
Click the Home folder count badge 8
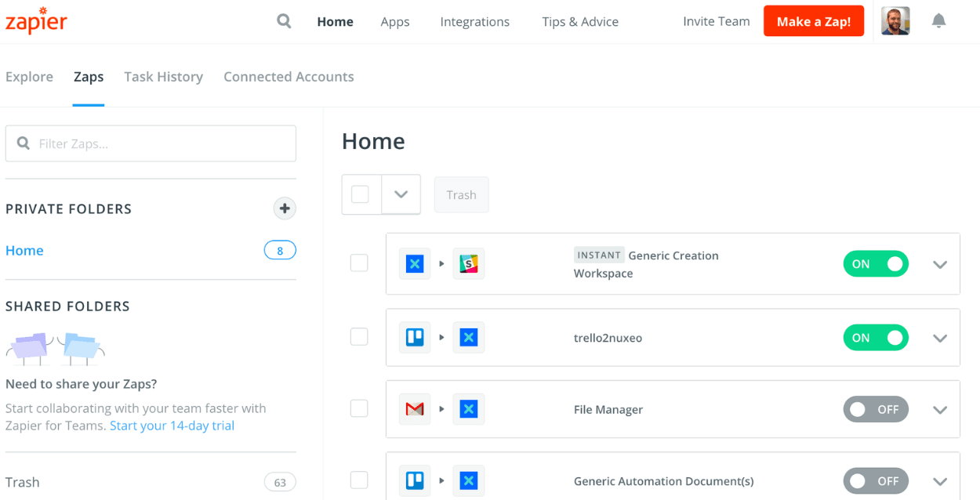click(280, 251)
